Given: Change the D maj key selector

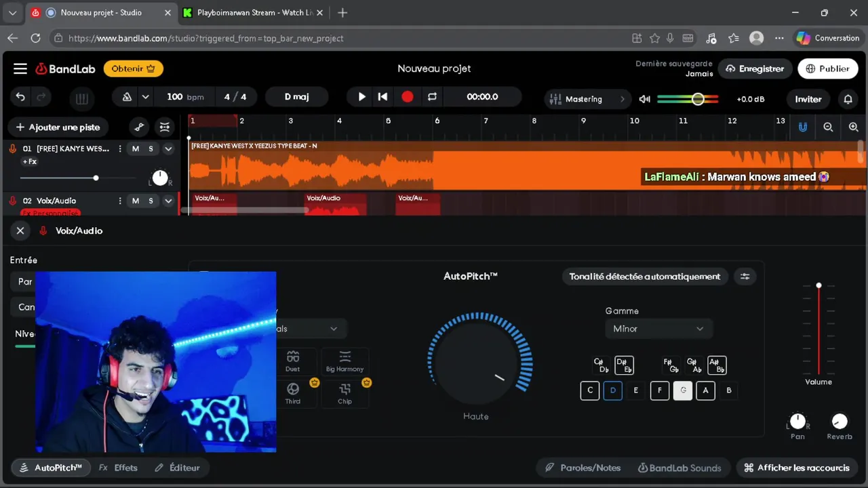Looking at the screenshot, I should coord(296,97).
